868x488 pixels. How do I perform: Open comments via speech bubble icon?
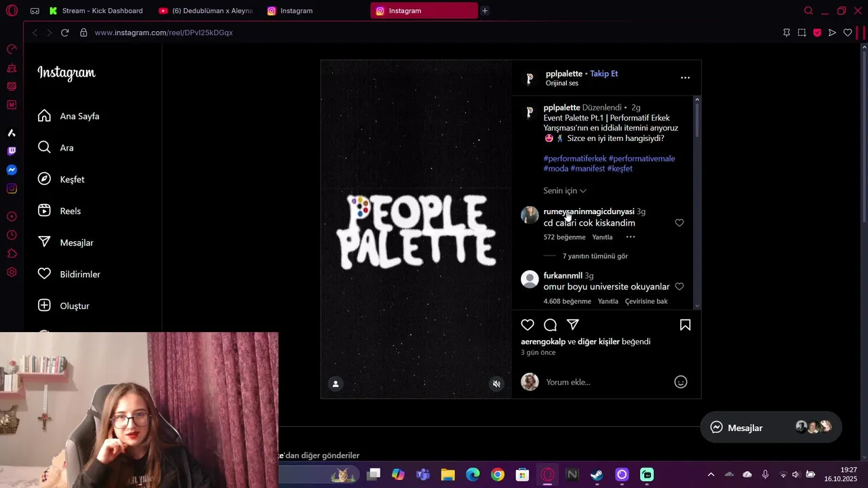click(550, 325)
